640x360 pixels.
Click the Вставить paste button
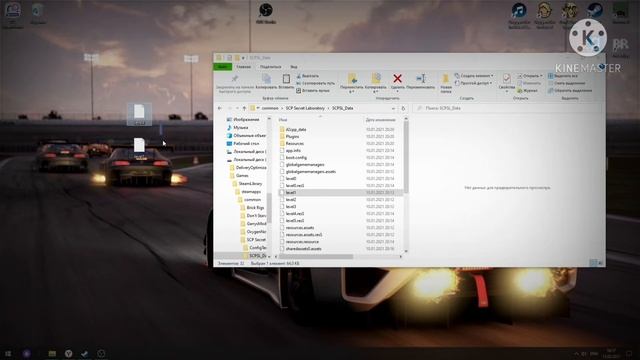pyautogui.click(x=286, y=82)
